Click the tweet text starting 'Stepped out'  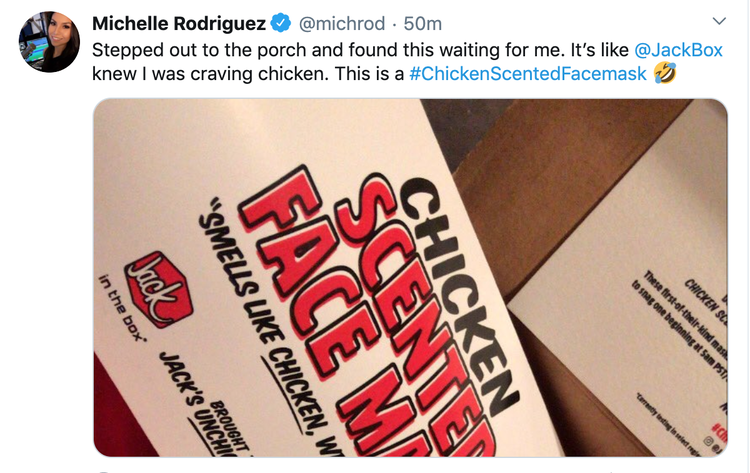click(x=360, y=50)
